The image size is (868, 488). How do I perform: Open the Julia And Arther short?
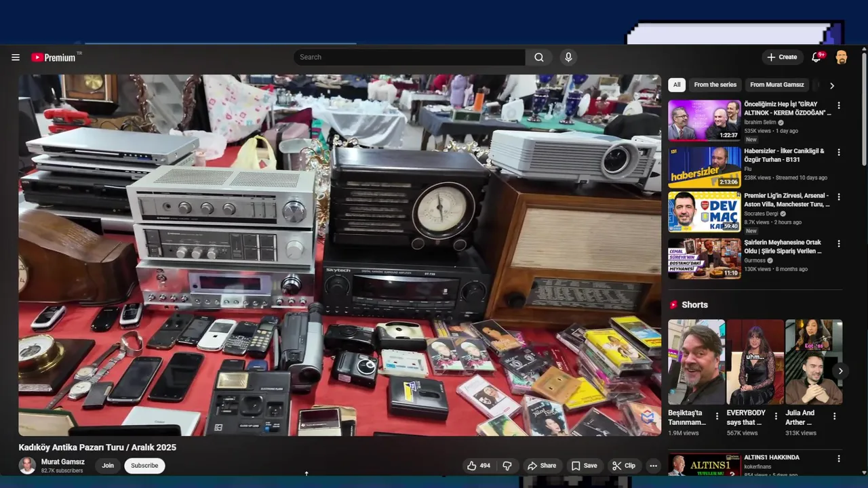814,362
